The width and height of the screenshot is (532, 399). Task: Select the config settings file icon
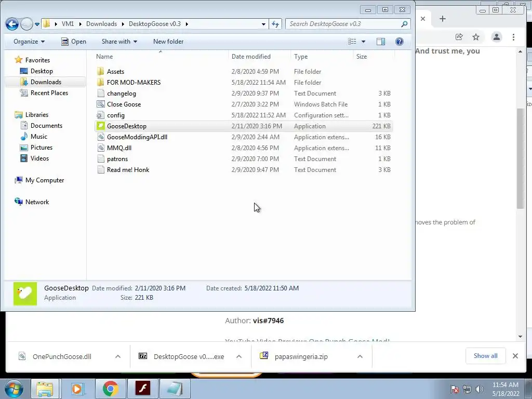(x=100, y=115)
